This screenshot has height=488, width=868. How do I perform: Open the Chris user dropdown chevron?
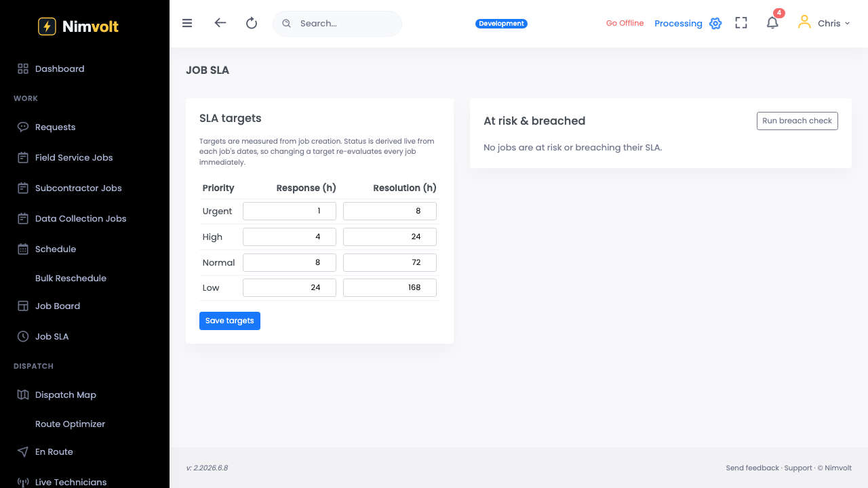tap(847, 24)
